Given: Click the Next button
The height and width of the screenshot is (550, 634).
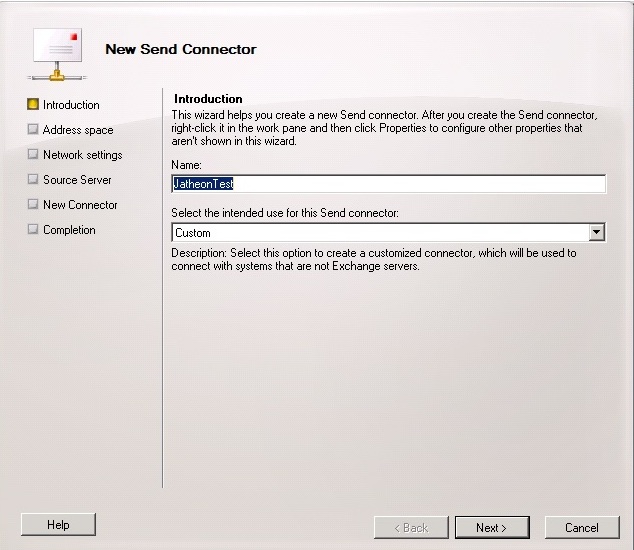Looking at the screenshot, I should tap(492, 527).
